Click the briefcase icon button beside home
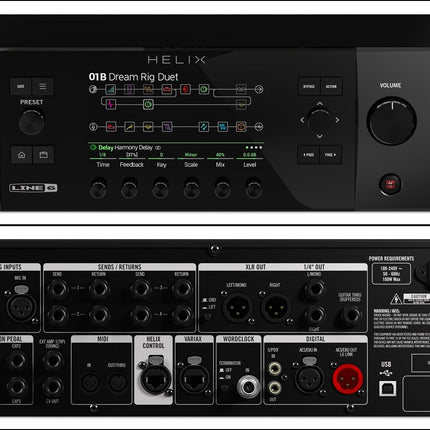The width and height of the screenshot is (430, 430). 44,155
